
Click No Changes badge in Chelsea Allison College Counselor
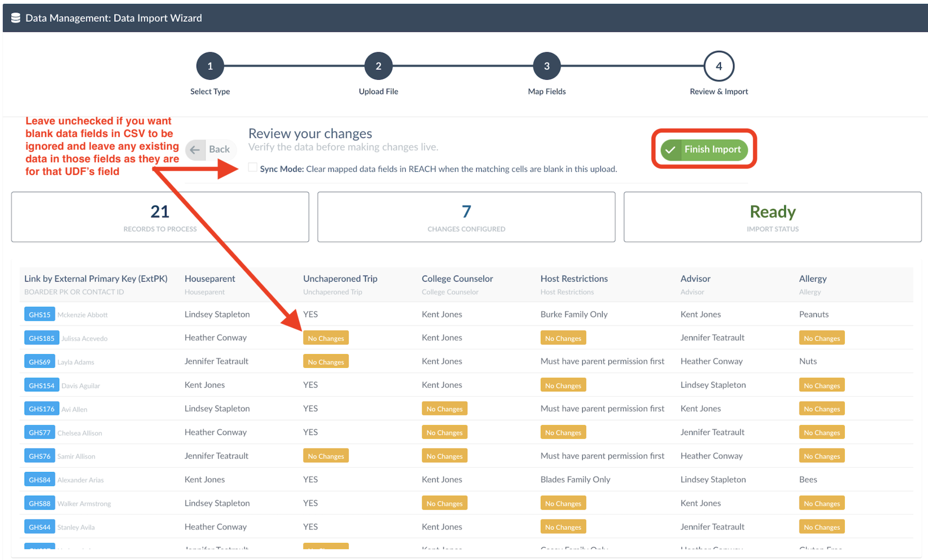click(444, 432)
